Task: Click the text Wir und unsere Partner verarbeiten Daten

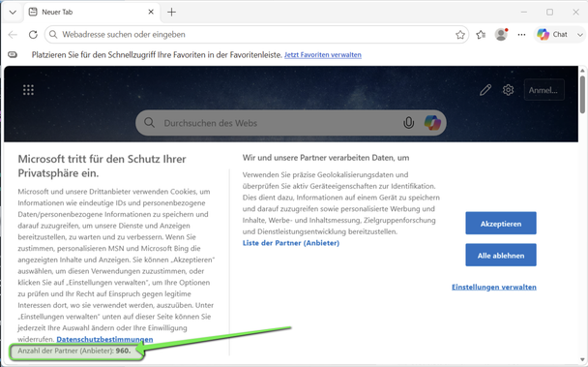Action: pyautogui.click(x=326, y=158)
